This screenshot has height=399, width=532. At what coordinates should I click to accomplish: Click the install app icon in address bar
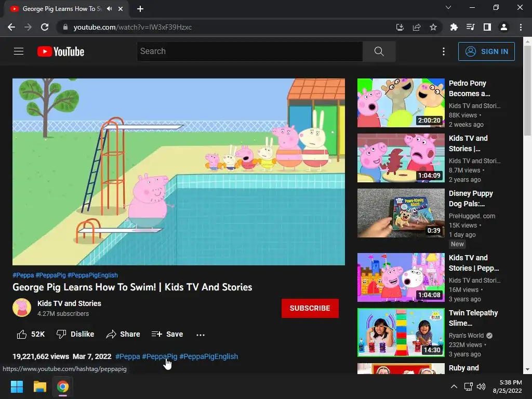click(400, 27)
